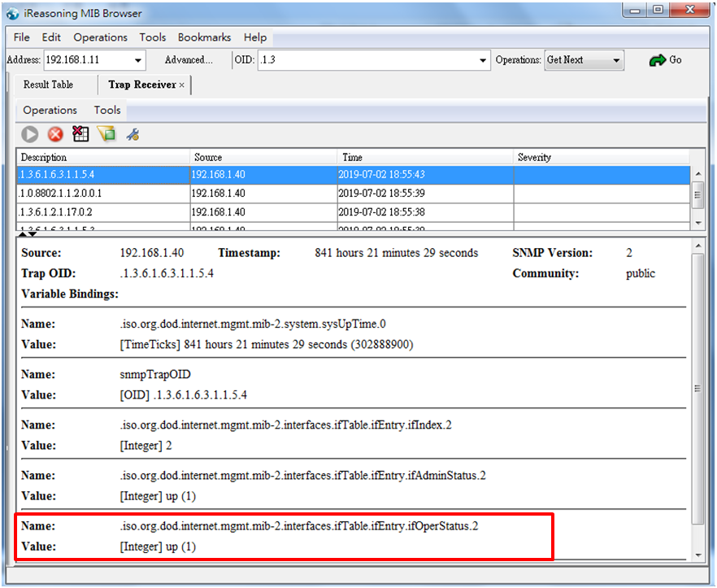Maximize the MIB Browser window
The height and width of the screenshot is (588, 717).
[658, 10]
